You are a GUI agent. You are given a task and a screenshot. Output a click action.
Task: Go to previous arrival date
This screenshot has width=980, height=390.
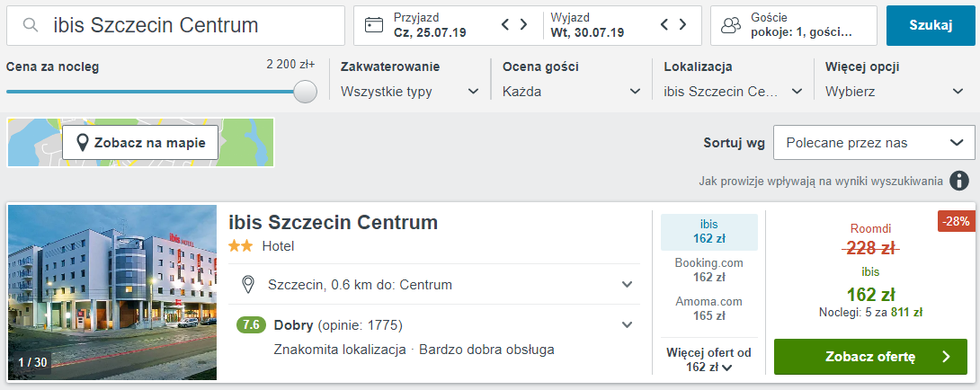tap(506, 24)
